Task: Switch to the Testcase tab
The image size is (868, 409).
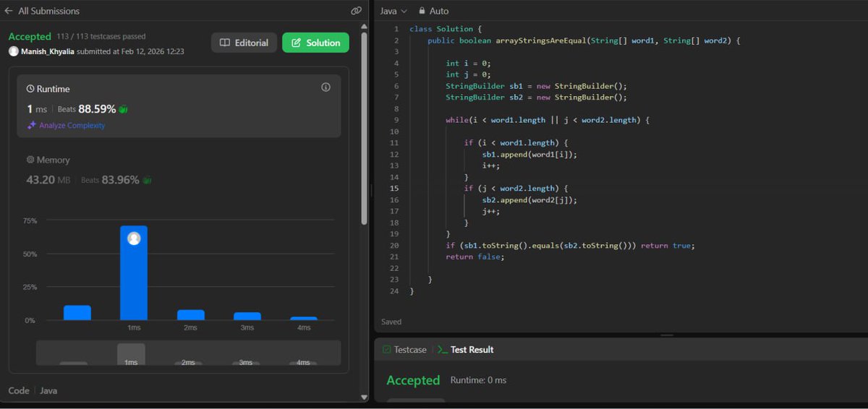Action: coord(404,350)
